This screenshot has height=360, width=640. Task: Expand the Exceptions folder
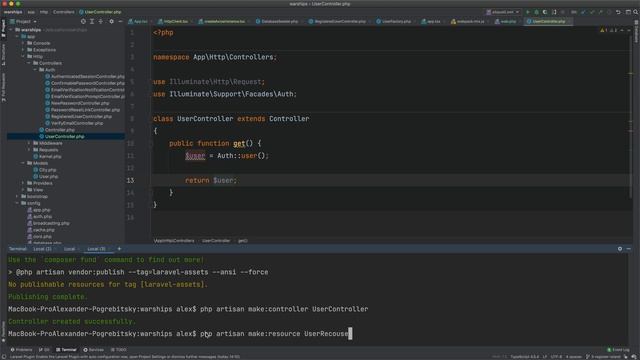coord(23,50)
